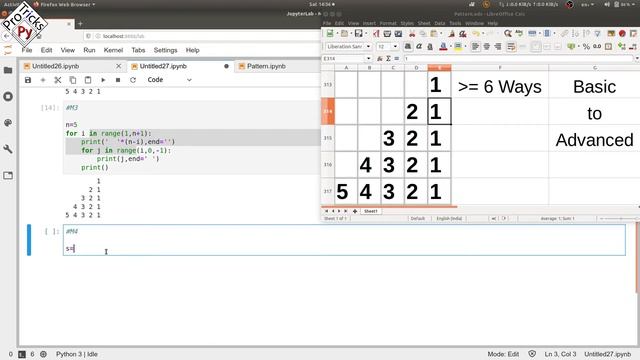The image size is (640, 360).
Task: Run the selected notebook cell
Action: [x=103, y=80]
